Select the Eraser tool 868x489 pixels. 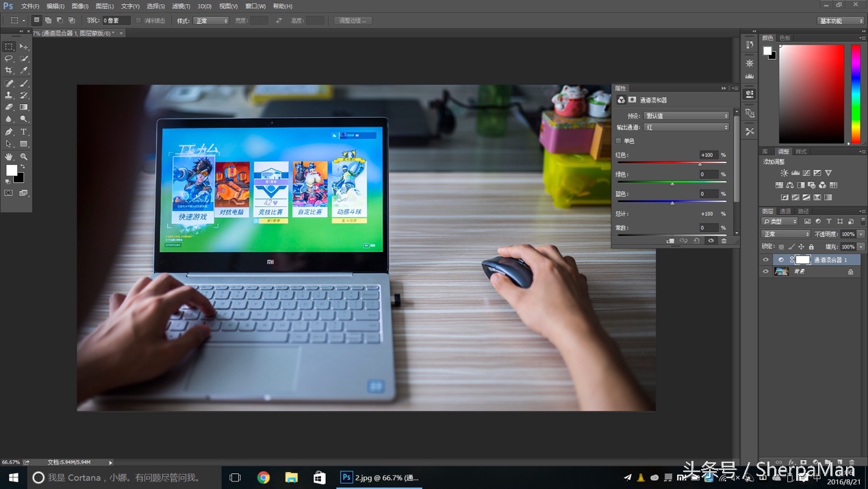click(9, 108)
